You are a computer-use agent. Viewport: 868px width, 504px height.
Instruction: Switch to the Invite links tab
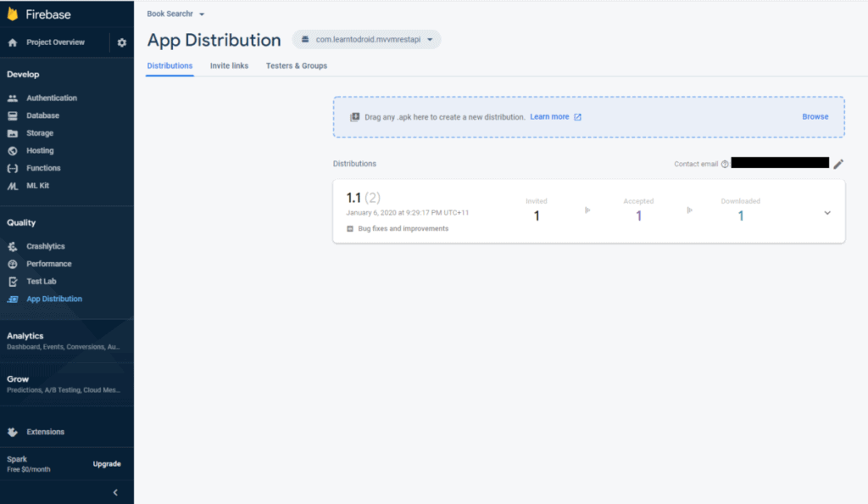pyautogui.click(x=229, y=65)
